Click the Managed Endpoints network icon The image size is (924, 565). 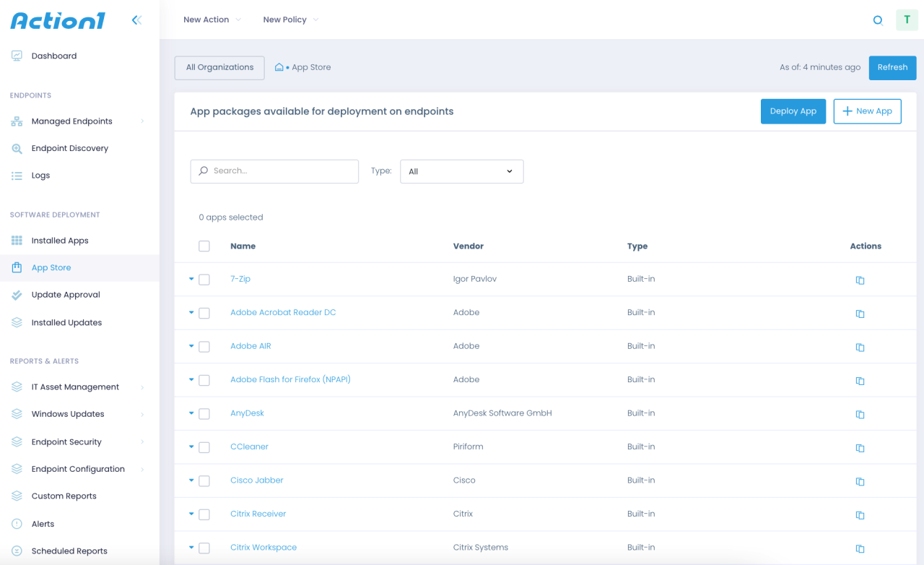coord(17,121)
